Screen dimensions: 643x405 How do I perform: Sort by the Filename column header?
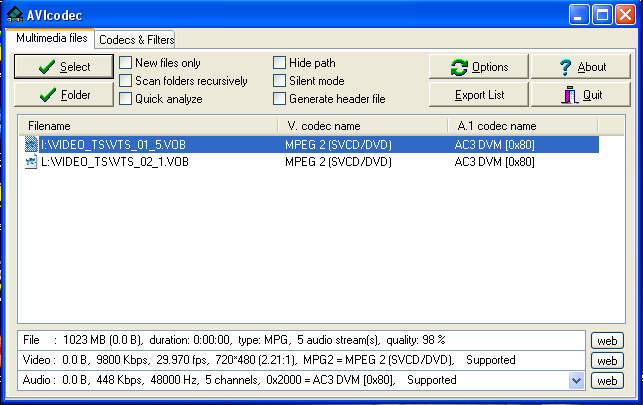[x=148, y=126]
